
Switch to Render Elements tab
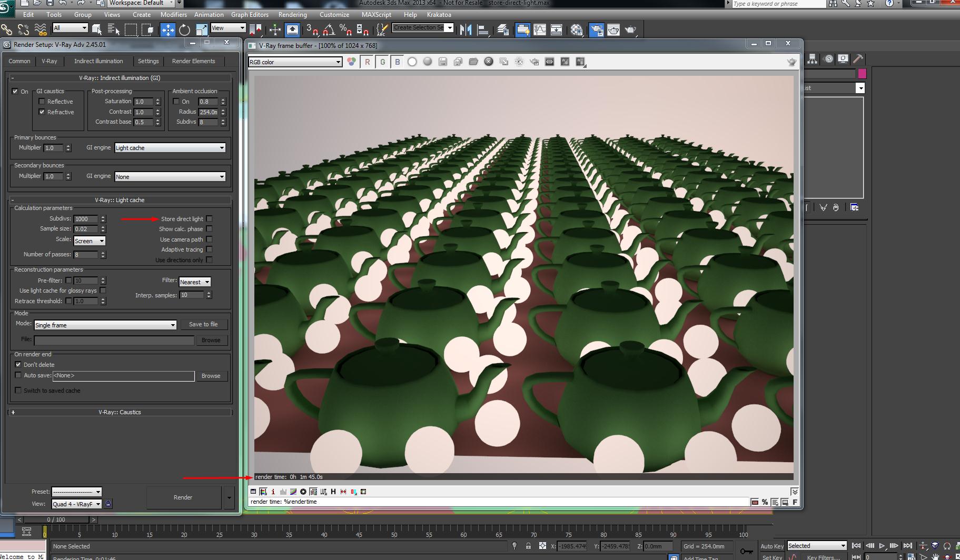click(193, 61)
